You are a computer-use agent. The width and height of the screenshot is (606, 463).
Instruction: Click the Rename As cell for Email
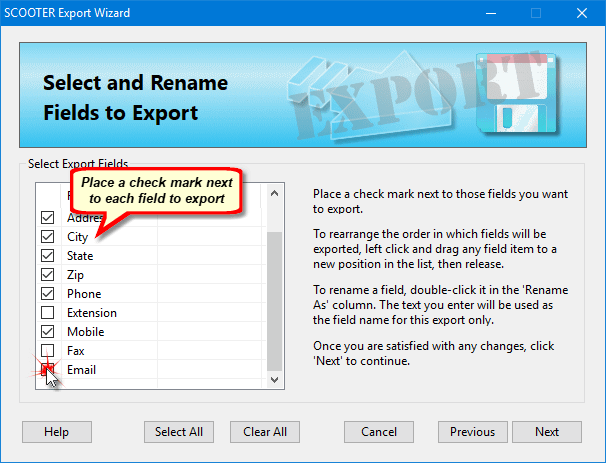211,369
